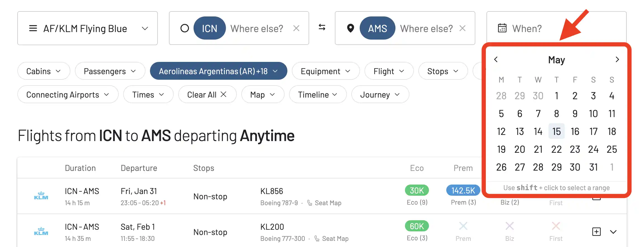644x247 pixels.
Task: Pick May 5 in the calendar
Action: click(x=501, y=113)
